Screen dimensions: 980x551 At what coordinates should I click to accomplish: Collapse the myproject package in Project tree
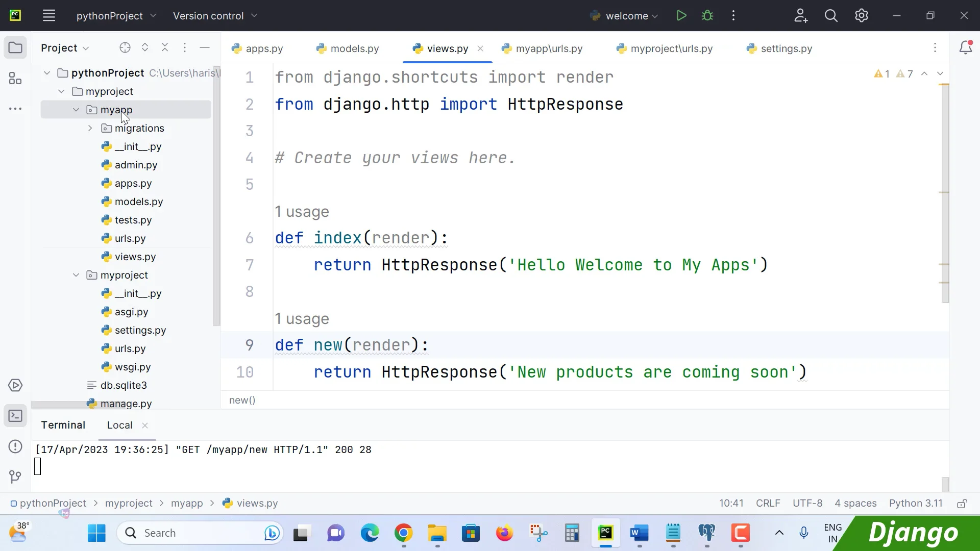coord(76,275)
